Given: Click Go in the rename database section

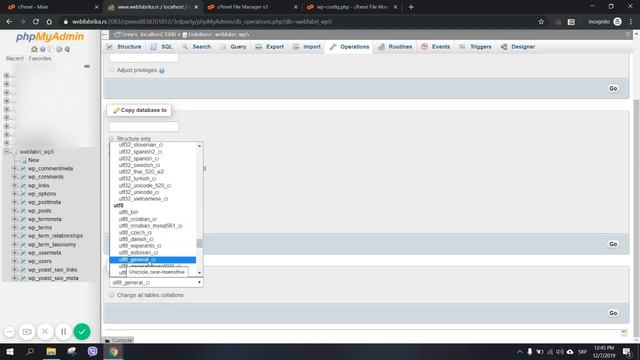Looking at the screenshot, I should pyautogui.click(x=613, y=89).
